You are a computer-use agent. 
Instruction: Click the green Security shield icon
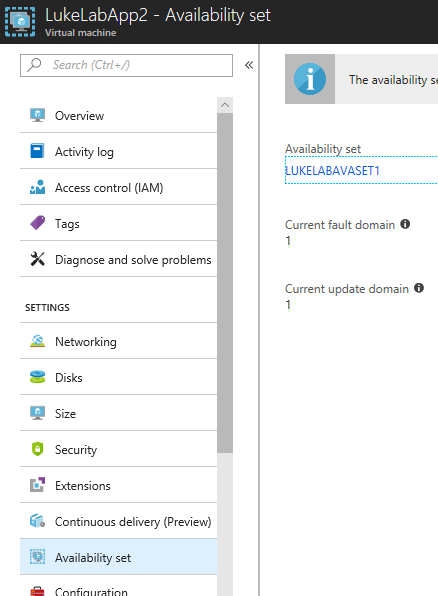point(37,449)
